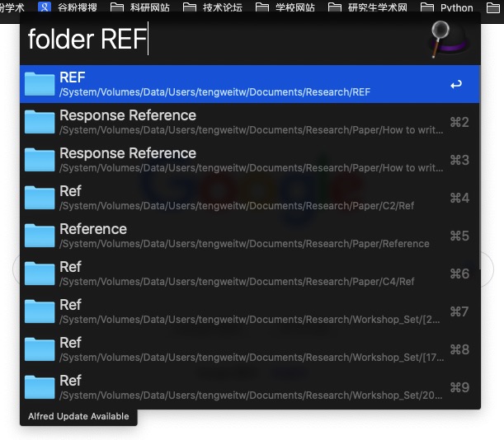Click the ⌘6 shortcut label
The image size is (504, 440).
coord(459,274)
